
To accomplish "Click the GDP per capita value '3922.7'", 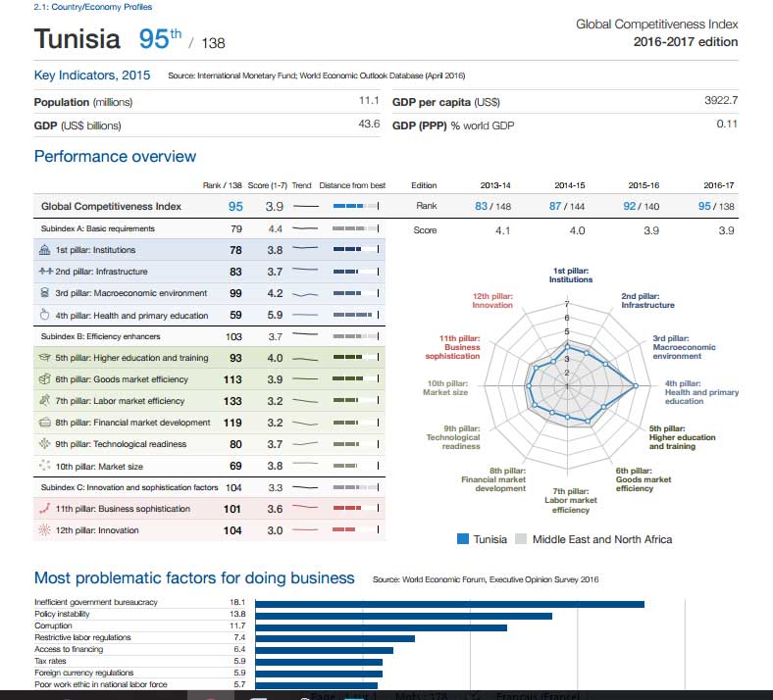I will click(721, 100).
